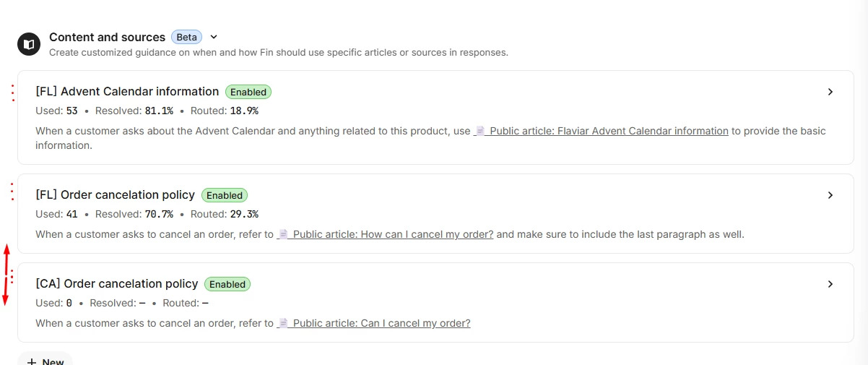This screenshot has width=868, height=365.
Task: Click the plus icon next to New
Action: pyautogui.click(x=32, y=361)
